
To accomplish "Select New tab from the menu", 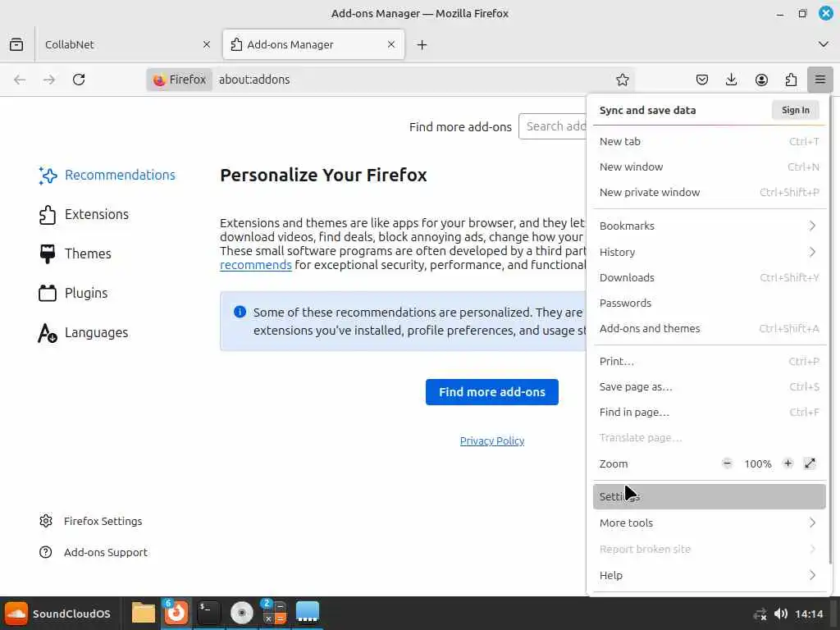I will [x=710, y=141].
